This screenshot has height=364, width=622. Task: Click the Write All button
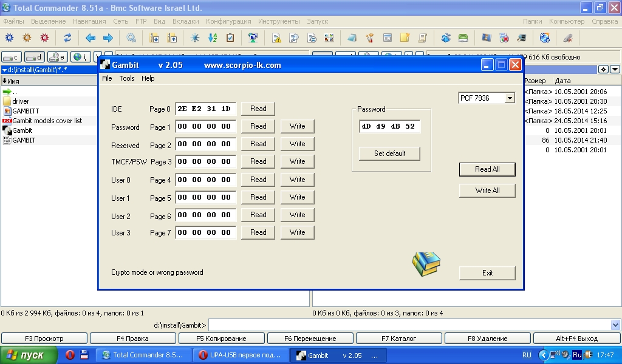487,190
